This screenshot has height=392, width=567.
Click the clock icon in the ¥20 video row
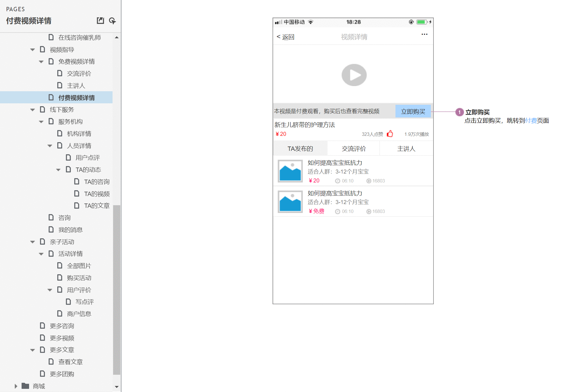click(x=338, y=181)
